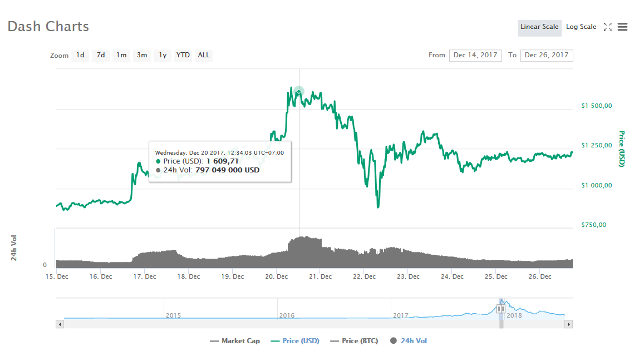Toggle Market Cap series in legend
The height and width of the screenshot is (351, 644).
235,341
